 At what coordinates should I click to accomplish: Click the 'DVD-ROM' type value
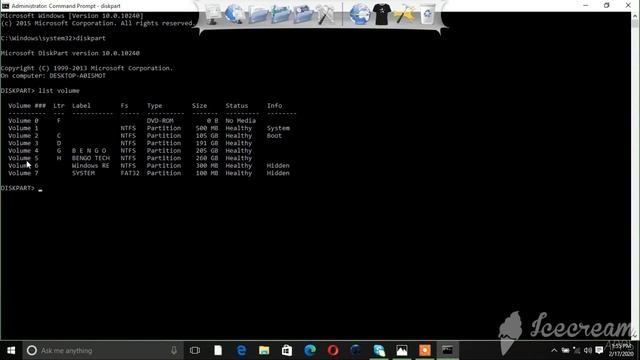pyautogui.click(x=160, y=121)
